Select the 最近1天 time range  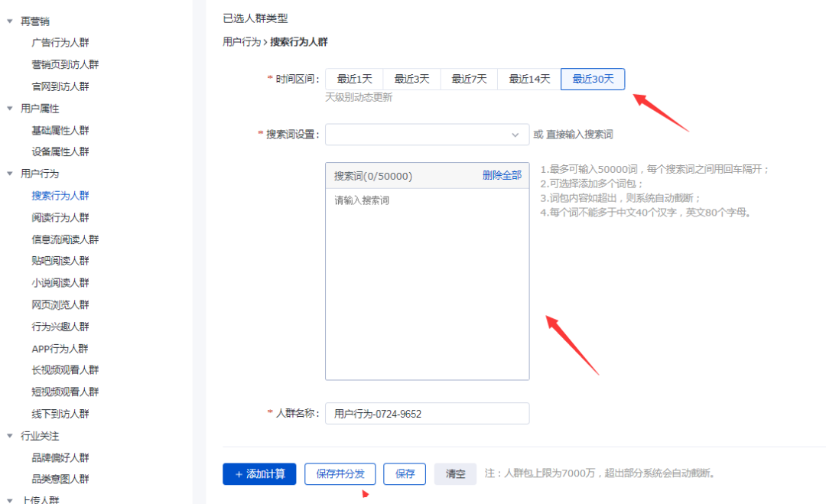[x=355, y=79]
